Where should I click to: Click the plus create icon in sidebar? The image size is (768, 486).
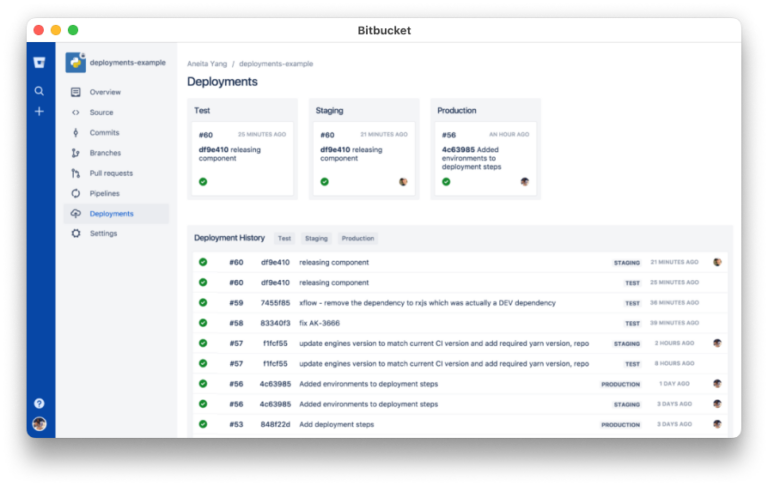click(x=39, y=112)
